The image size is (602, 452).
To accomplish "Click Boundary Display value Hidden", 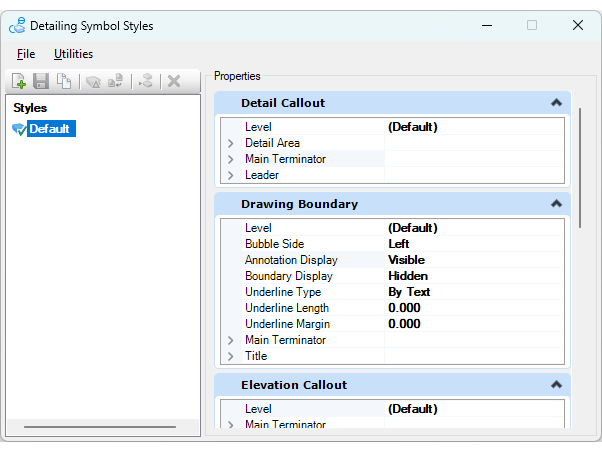I will coord(474,276).
